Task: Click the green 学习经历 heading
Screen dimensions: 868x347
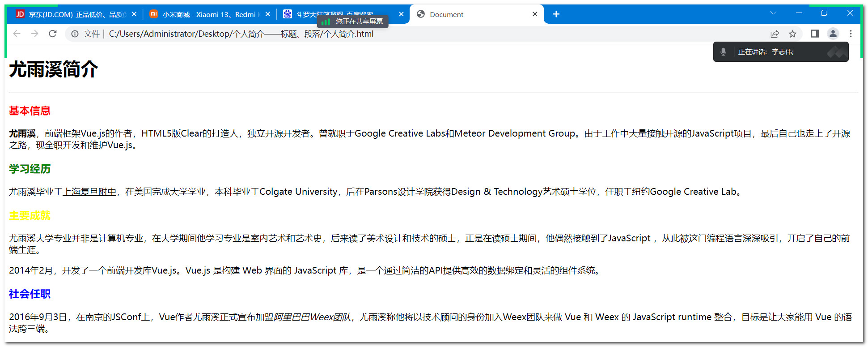Action: coord(30,169)
